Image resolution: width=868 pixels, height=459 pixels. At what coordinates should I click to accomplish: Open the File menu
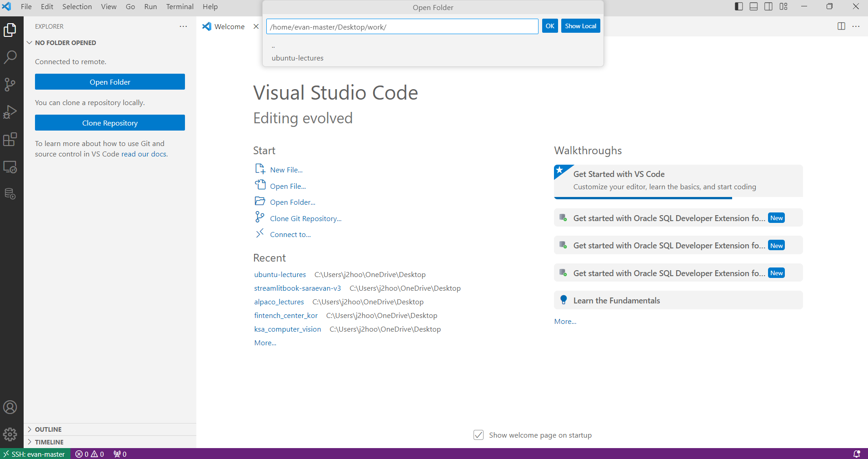[26, 6]
